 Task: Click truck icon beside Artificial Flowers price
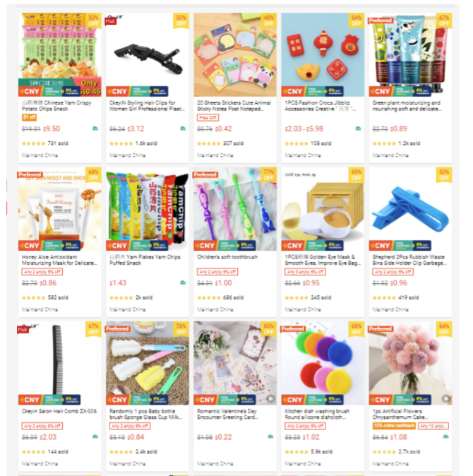pos(445,436)
